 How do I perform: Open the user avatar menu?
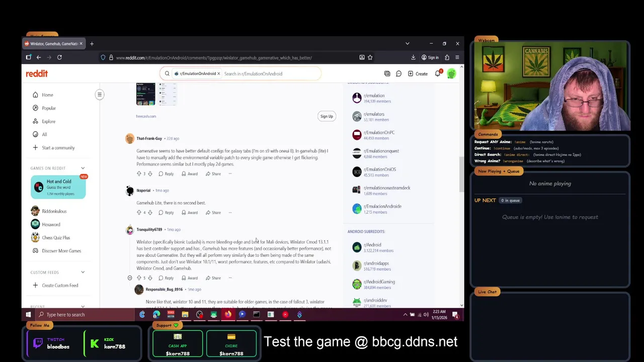click(x=451, y=74)
